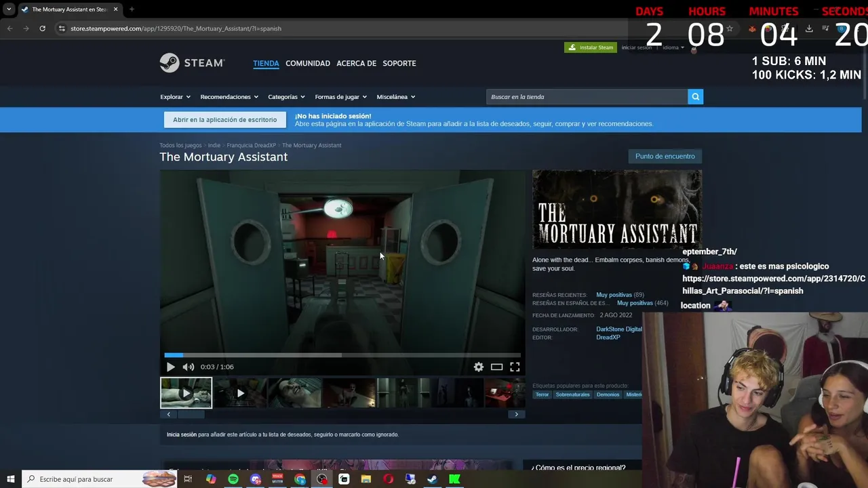The height and width of the screenshot is (488, 868).
Task: Toggle theater mode on the video player
Action: (496, 367)
